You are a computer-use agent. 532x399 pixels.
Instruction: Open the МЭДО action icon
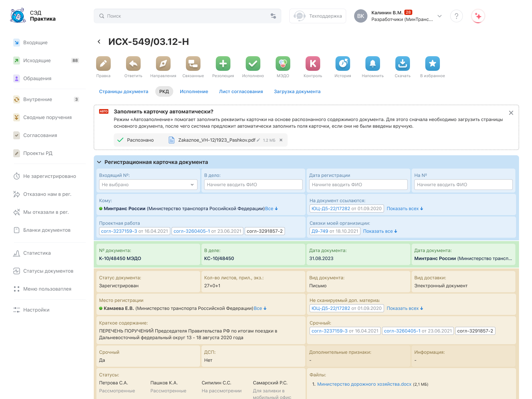pyautogui.click(x=283, y=64)
